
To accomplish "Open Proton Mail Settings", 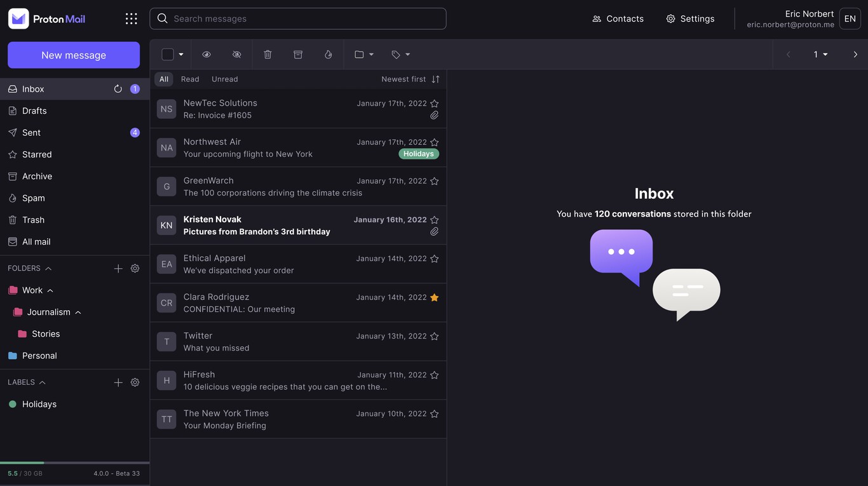I will pos(690,17).
